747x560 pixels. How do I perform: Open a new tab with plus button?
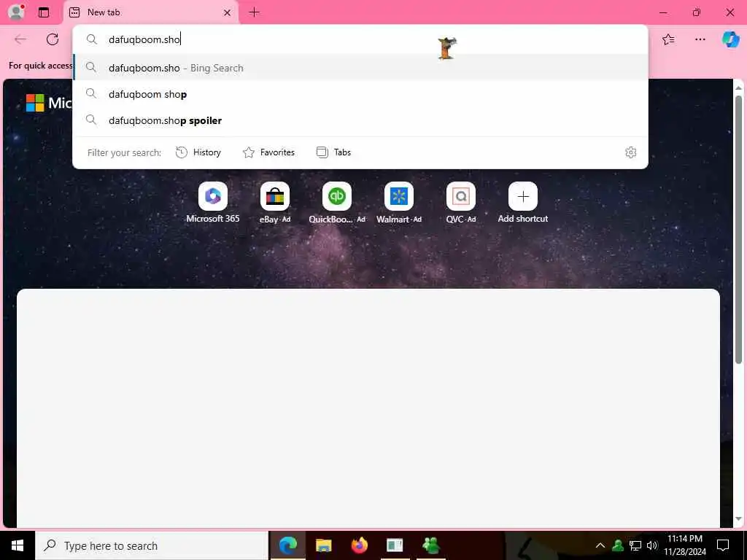pyautogui.click(x=255, y=12)
